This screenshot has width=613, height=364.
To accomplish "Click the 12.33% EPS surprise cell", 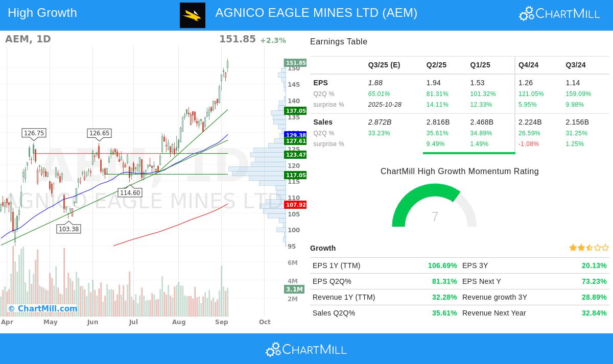I will point(481,105).
